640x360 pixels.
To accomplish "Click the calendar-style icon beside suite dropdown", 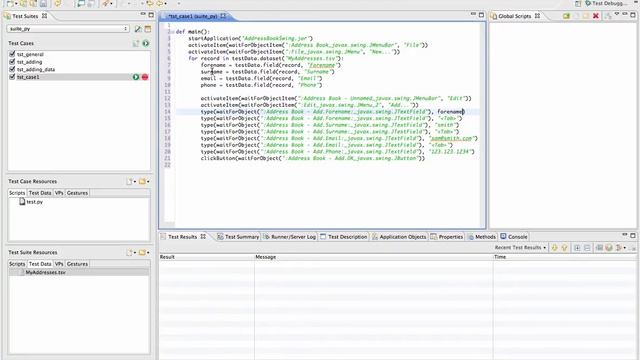I will [x=147, y=29].
